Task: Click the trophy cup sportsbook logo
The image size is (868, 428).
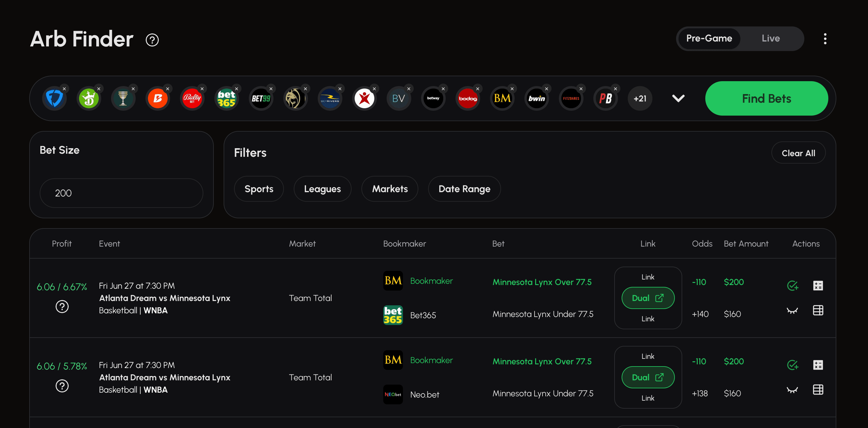Action: (x=123, y=98)
